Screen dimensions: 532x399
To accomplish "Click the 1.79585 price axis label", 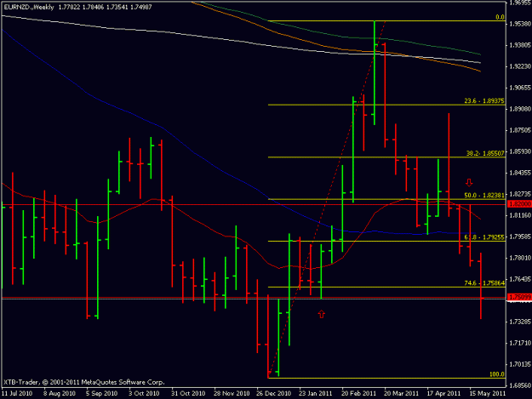I will pos(520,237).
